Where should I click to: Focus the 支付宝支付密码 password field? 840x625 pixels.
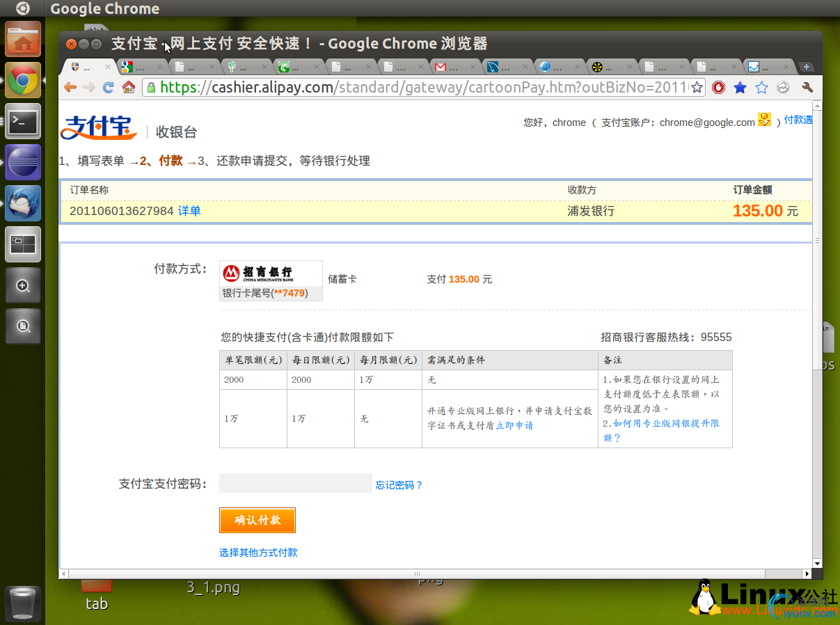(x=296, y=483)
